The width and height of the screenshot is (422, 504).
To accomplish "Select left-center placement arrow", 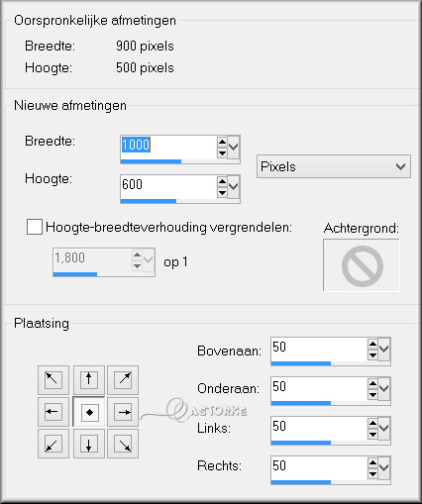I will [53, 412].
